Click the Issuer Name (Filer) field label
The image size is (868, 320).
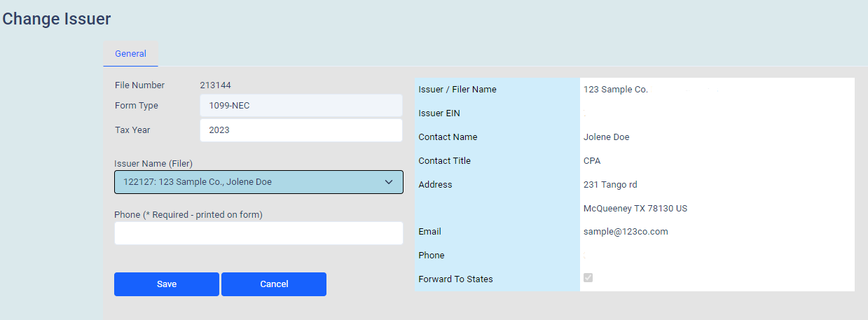(153, 163)
